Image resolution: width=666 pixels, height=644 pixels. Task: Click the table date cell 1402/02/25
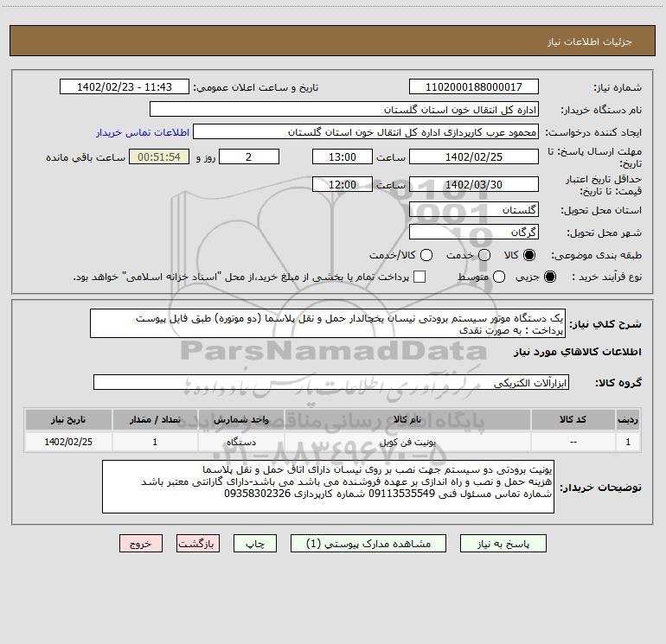(68, 442)
